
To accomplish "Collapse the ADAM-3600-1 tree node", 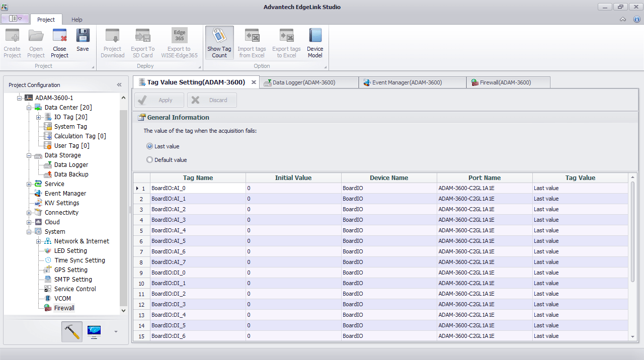I will coord(19,98).
